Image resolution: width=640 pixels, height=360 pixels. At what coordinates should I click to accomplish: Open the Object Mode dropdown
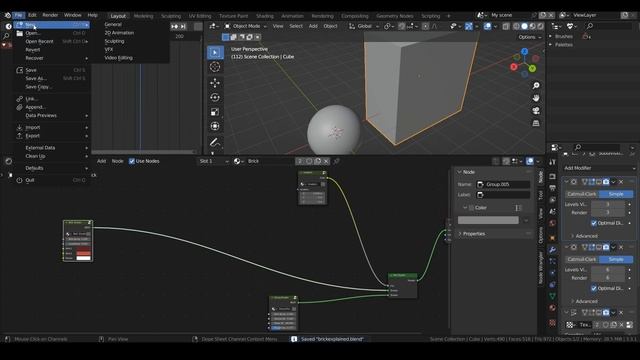[x=246, y=26]
